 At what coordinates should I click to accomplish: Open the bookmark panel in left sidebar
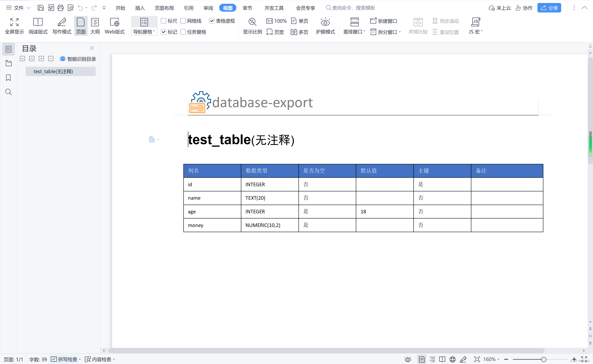coord(9,78)
